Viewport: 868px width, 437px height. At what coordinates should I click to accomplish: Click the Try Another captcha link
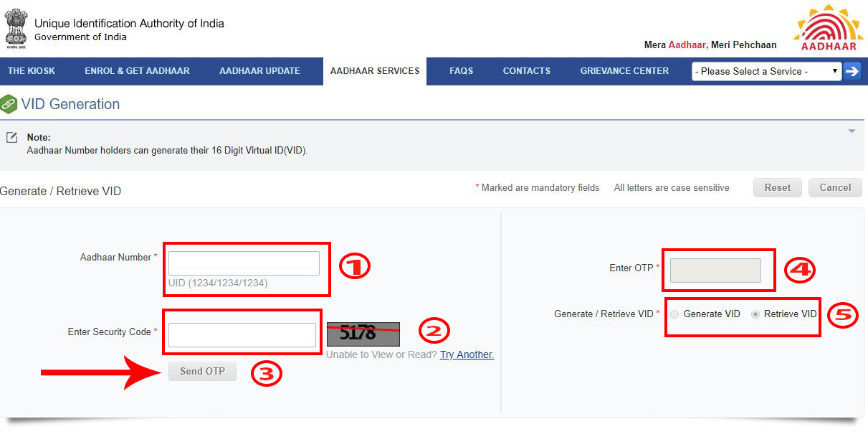click(x=467, y=354)
